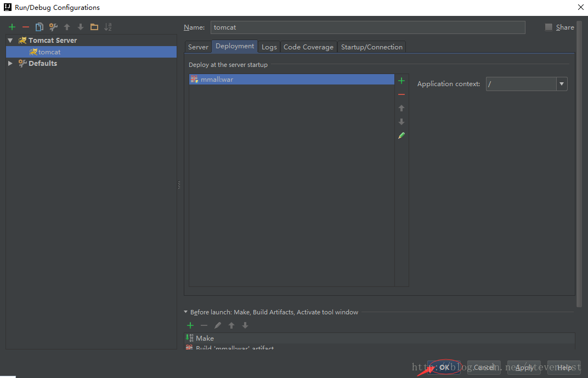Remove mmall:war from deployment list
This screenshot has height=378, width=588.
tap(402, 94)
